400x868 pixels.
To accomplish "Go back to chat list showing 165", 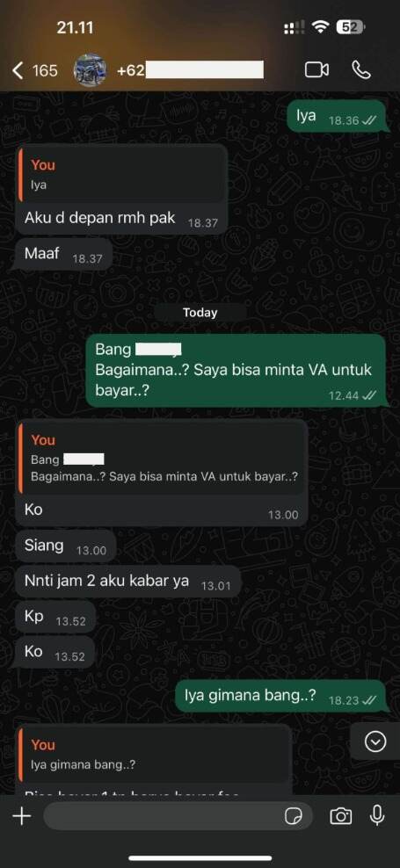I will 35,70.
